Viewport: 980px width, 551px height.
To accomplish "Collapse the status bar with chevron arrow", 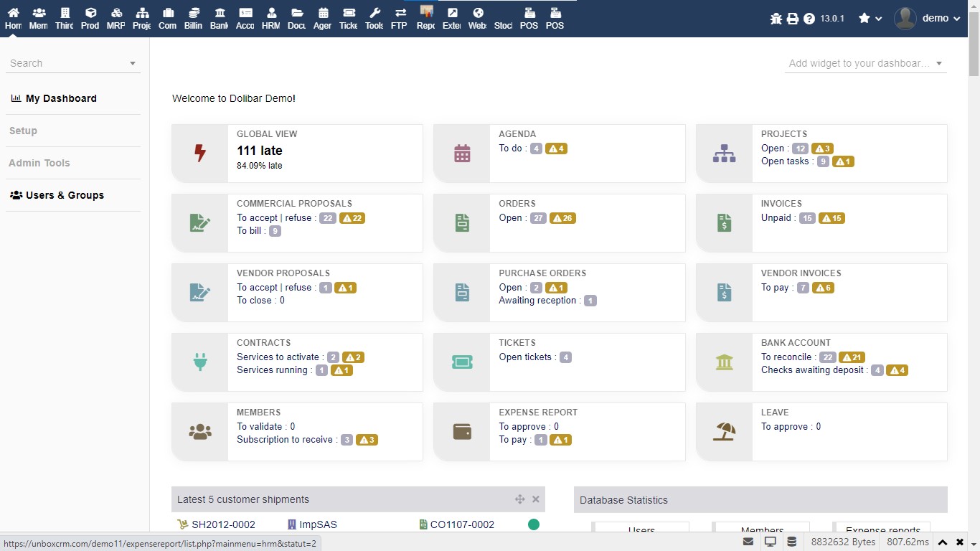I will coord(943,542).
